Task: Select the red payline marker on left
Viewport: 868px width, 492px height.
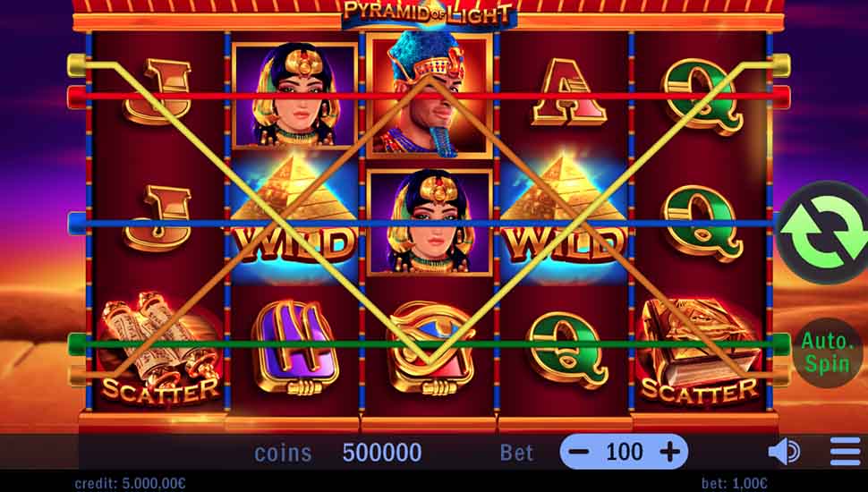Action: [77, 97]
